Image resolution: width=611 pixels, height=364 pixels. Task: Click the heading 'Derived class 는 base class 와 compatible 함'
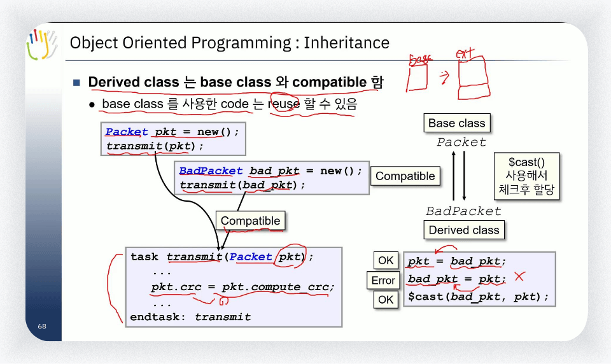(235, 82)
